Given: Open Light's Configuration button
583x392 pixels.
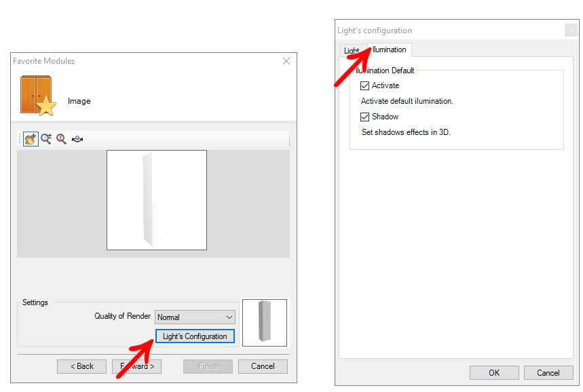Looking at the screenshot, I should point(195,336).
